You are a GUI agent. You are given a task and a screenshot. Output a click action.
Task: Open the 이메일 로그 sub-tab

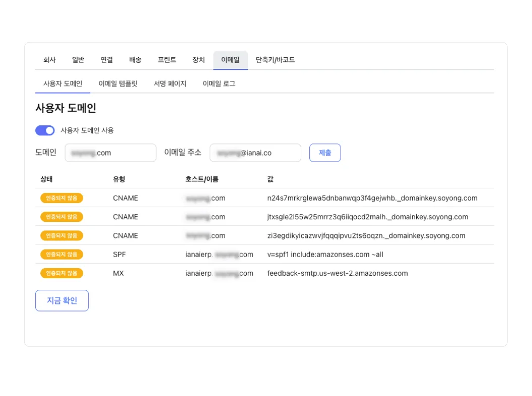(218, 84)
